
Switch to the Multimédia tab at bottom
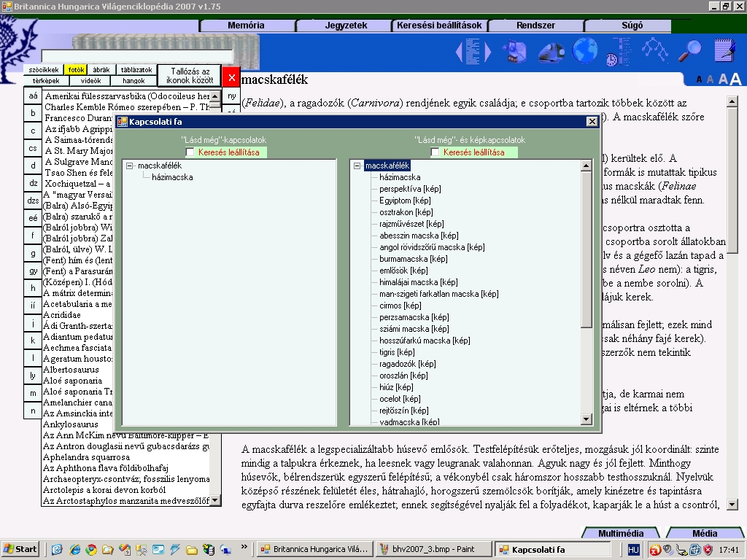(621, 533)
